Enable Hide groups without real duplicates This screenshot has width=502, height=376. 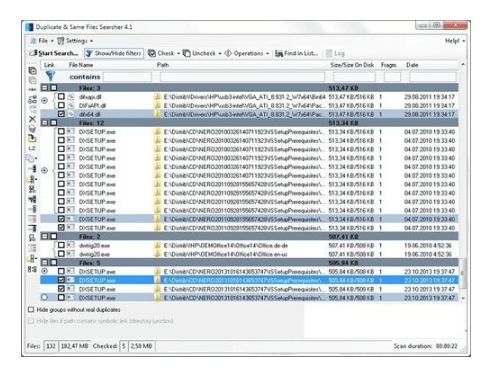coord(31,310)
